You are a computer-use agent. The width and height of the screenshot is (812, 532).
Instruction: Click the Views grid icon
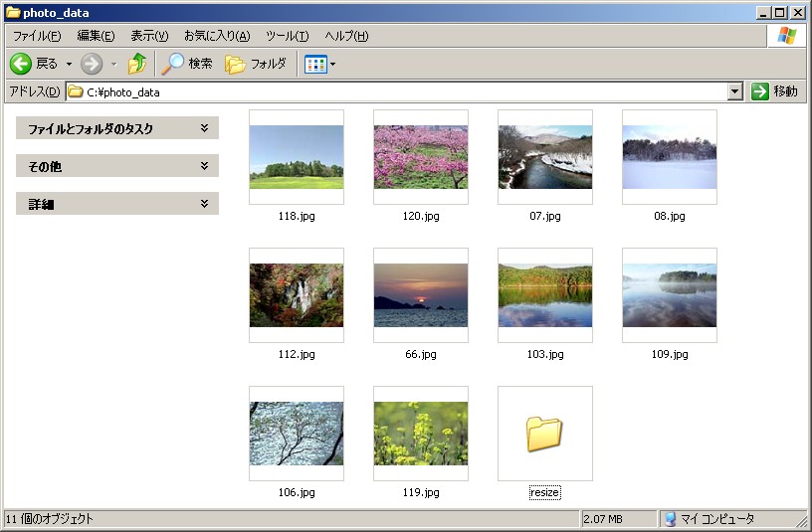tap(315, 65)
